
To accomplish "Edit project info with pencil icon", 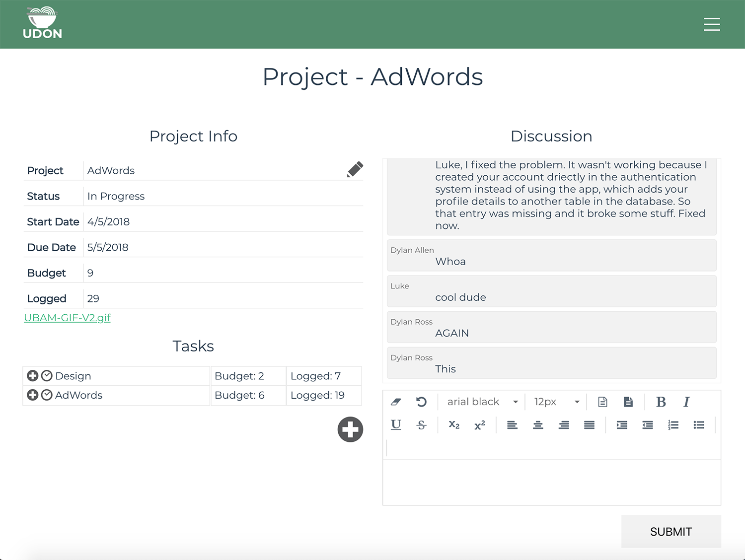I will pyautogui.click(x=355, y=170).
